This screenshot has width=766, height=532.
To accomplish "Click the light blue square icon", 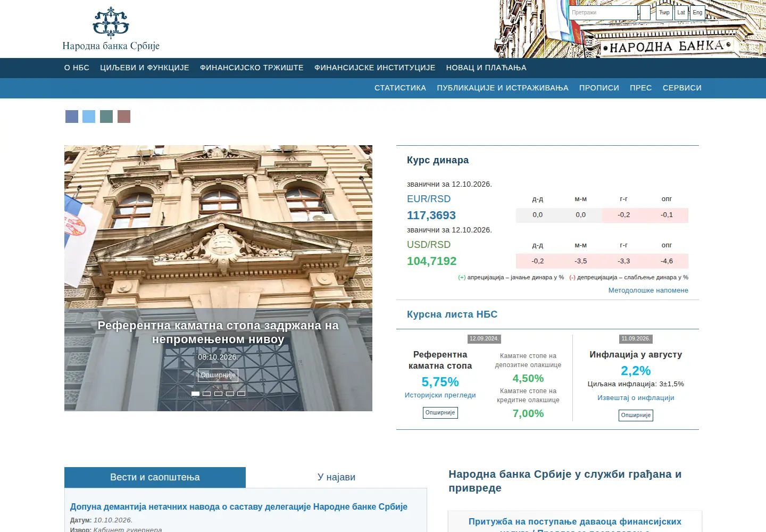I will click(89, 117).
